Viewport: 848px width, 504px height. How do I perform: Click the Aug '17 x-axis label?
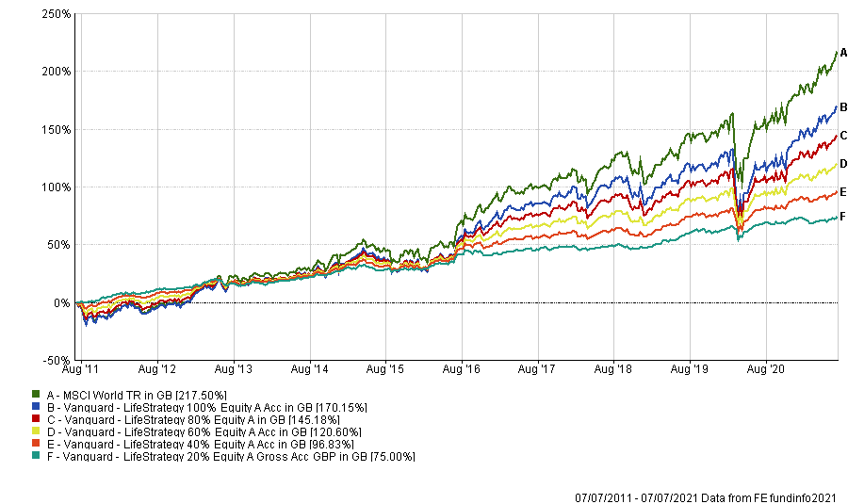pyautogui.click(x=536, y=369)
